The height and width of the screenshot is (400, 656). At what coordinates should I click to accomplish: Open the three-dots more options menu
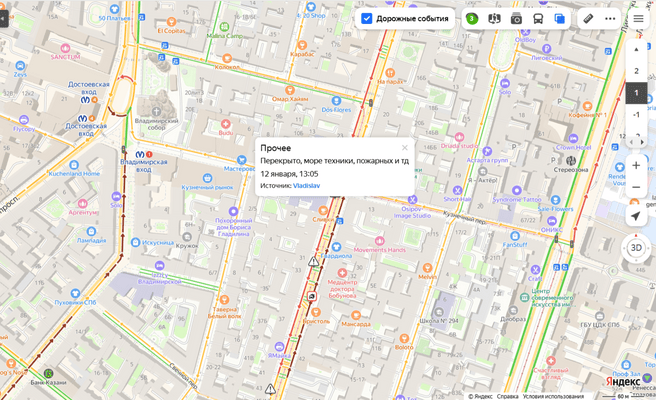coord(610,18)
